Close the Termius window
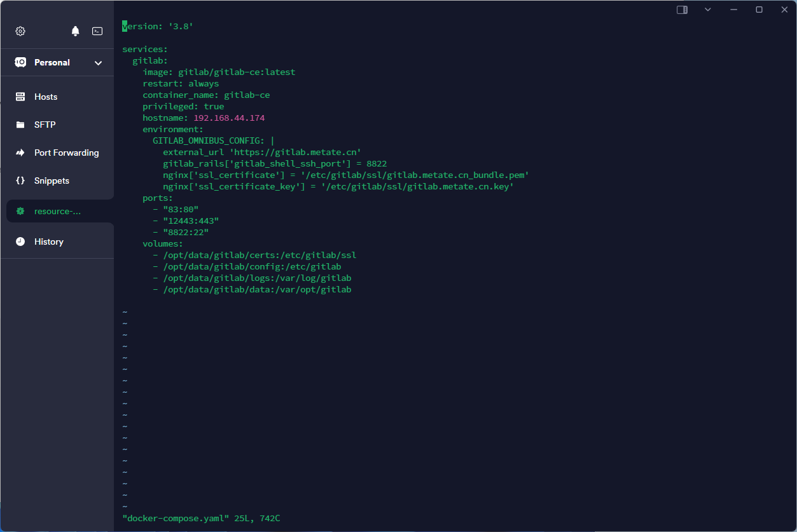 [x=784, y=10]
